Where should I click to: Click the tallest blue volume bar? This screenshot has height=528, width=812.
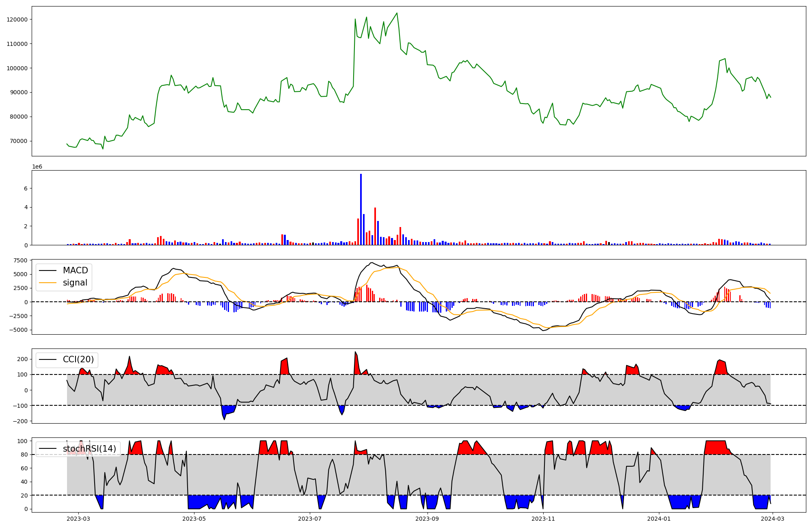pyautogui.click(x=361, y=209)
